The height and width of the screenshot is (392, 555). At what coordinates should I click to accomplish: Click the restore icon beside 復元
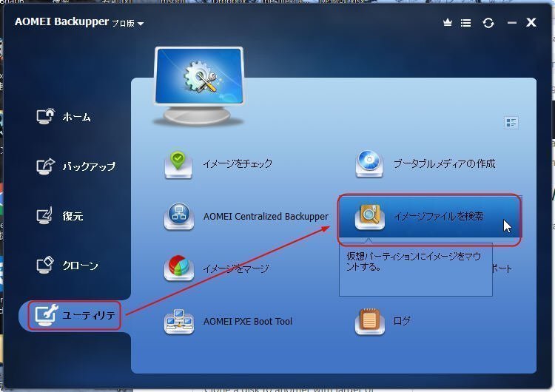coord(45,215)
